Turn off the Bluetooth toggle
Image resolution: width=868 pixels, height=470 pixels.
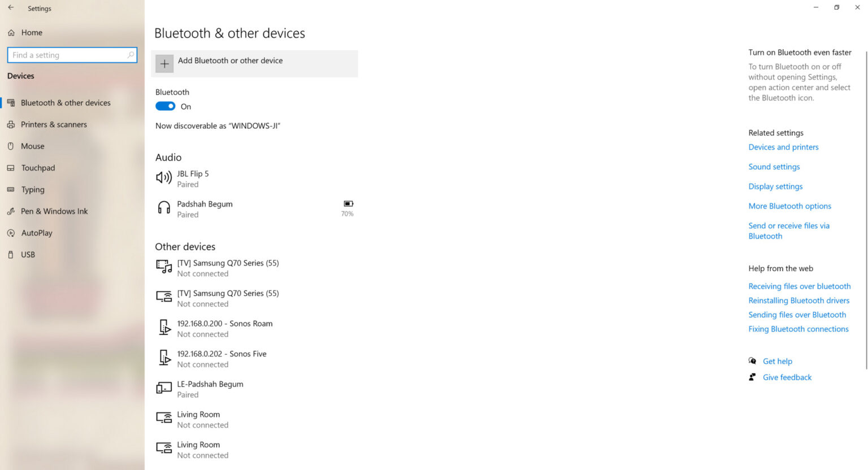166,106
